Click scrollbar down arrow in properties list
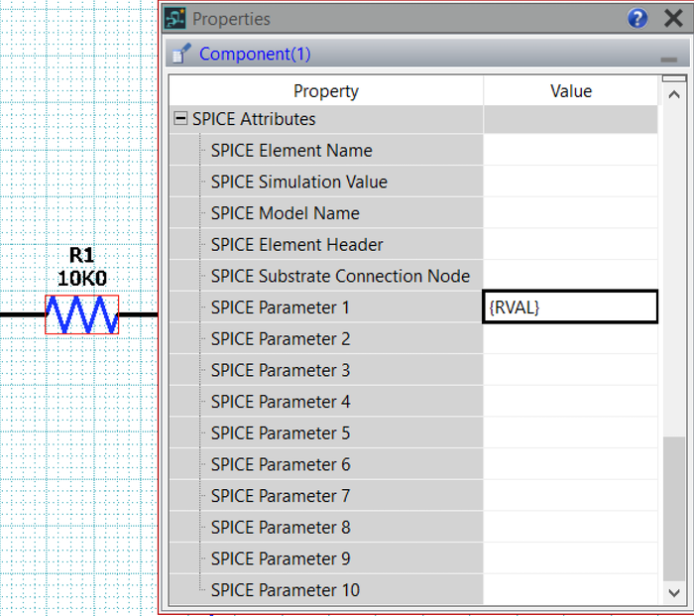Viewport: 694px width, 616px height. coord(674,592)
